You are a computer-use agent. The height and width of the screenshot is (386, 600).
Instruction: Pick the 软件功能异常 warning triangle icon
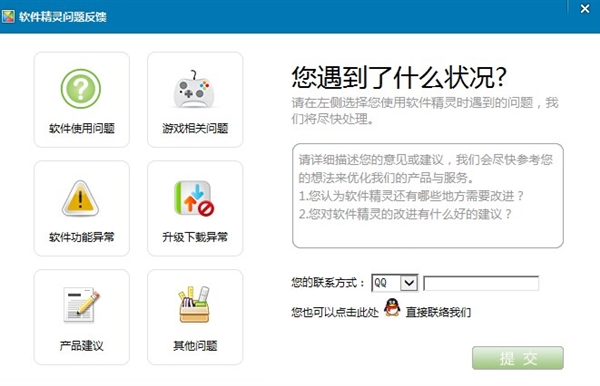click(x=80, y=198)
